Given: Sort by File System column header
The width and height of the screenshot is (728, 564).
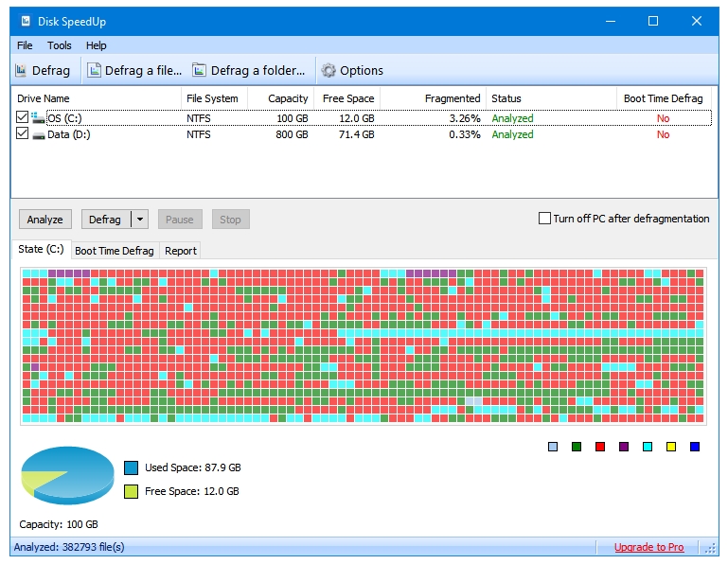Looking at the screenshot, I should pyautogui.click(x=214, y=98).
